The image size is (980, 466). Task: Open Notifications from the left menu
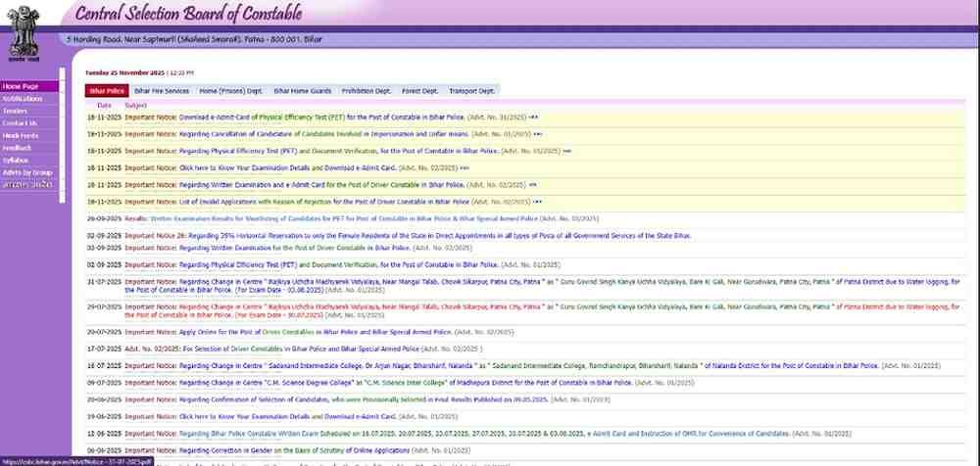click(x=23, y=99)
